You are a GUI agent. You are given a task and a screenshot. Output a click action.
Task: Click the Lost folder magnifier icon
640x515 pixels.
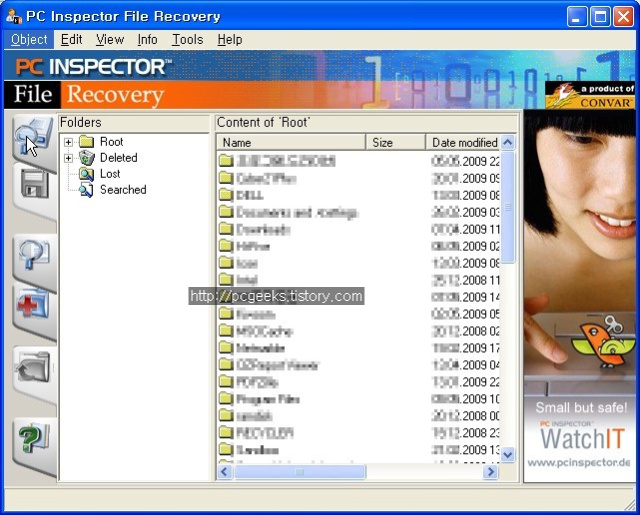click(x=86, y=174)
